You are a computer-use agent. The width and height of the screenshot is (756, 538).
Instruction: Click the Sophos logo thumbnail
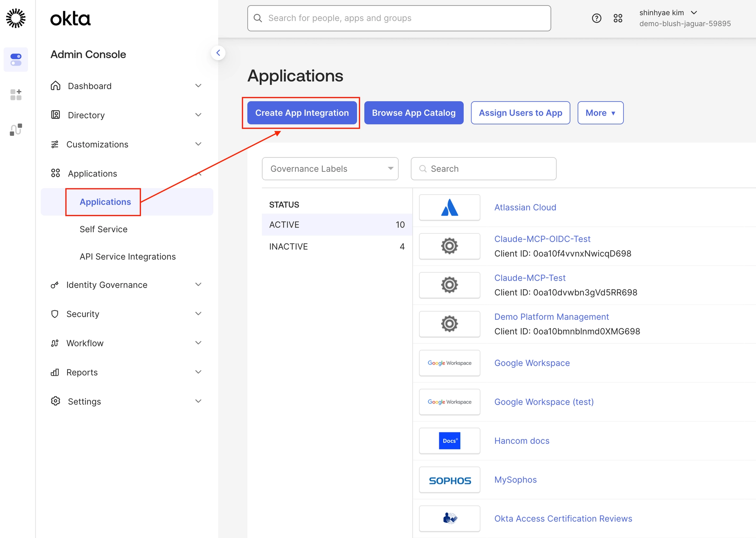click(x=449, y=480)
